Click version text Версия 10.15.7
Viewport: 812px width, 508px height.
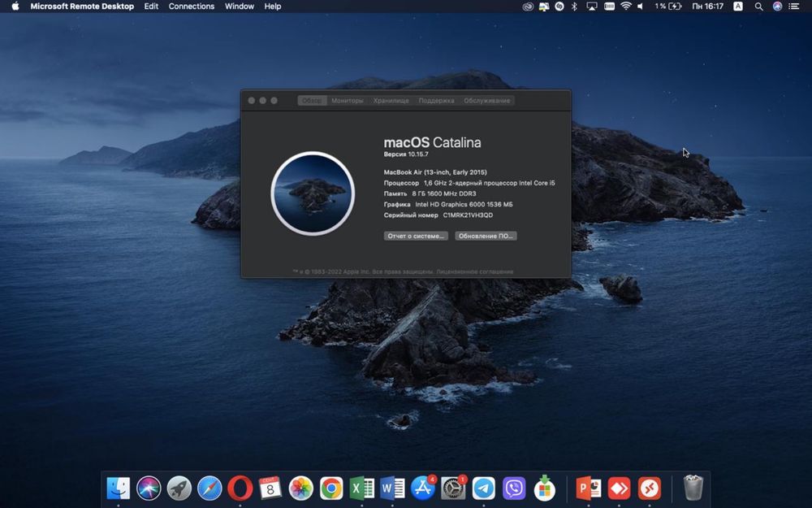point(406,154)
